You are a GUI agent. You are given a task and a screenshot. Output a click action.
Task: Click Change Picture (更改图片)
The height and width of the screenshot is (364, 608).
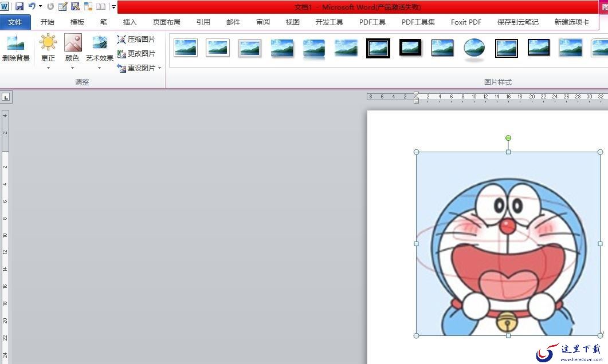pyautogui.click(x=136, y=54)
